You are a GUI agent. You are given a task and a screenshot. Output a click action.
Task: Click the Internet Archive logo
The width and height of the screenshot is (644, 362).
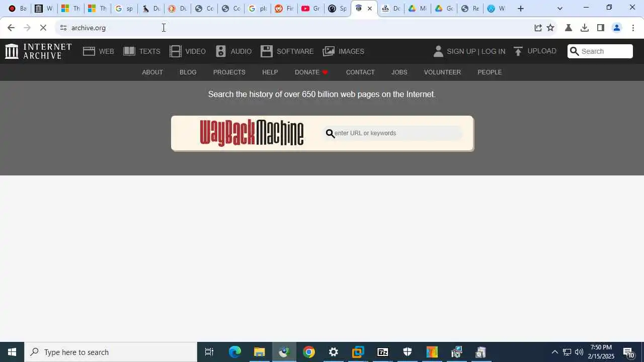point(38,51)
